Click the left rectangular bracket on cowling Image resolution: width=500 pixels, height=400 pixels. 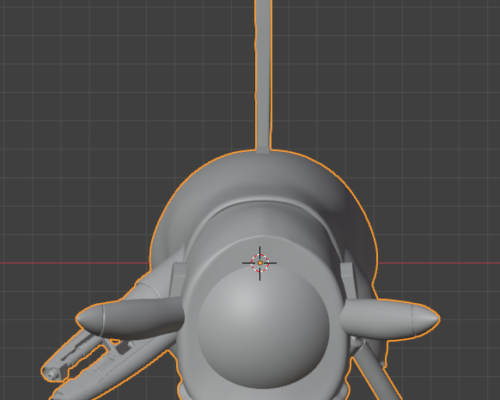click(178, 279)
